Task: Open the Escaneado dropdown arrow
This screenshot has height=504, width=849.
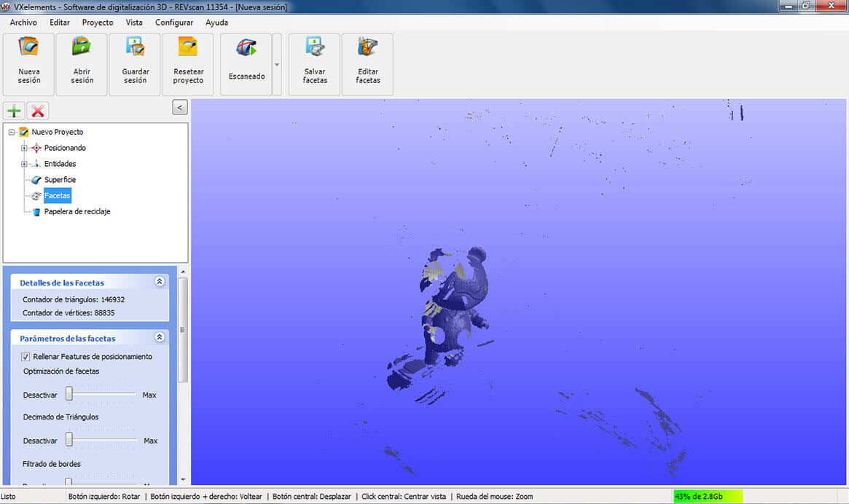Action: pos(277,64)
